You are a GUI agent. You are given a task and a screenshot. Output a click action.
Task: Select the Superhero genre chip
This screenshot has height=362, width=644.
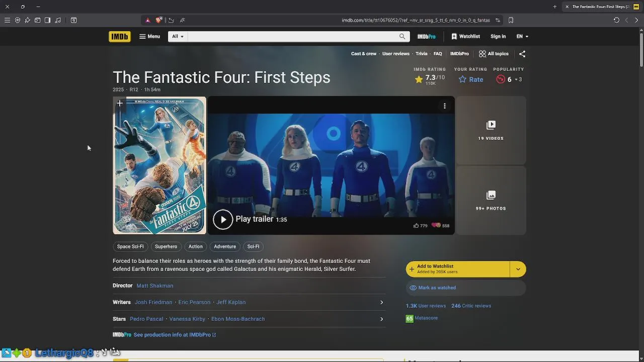pos(166,246)
